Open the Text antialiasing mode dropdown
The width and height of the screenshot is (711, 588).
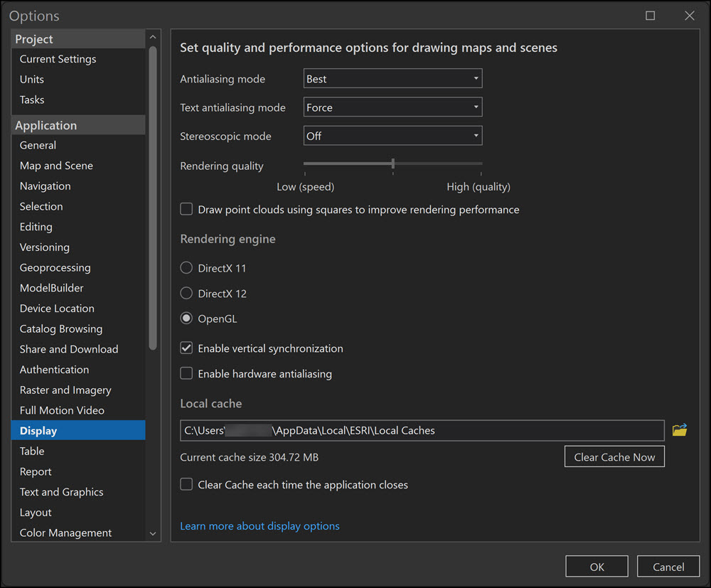(392, 107)
